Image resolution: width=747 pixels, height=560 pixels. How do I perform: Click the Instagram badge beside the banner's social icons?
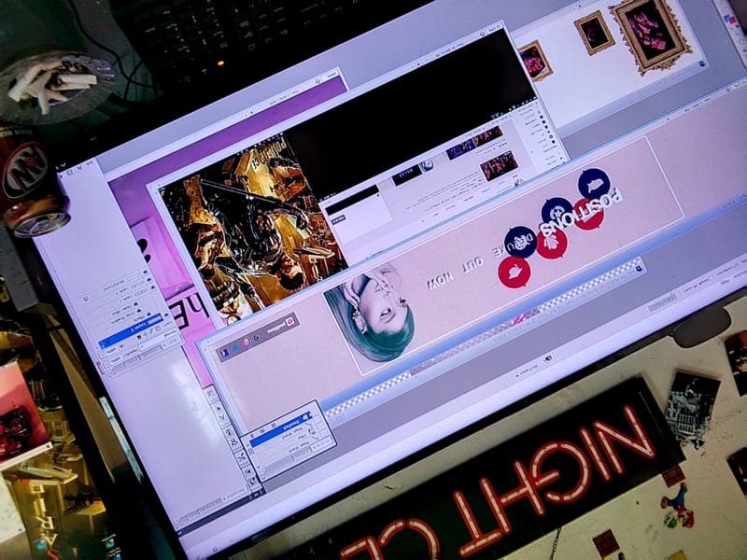click(290, 322)
